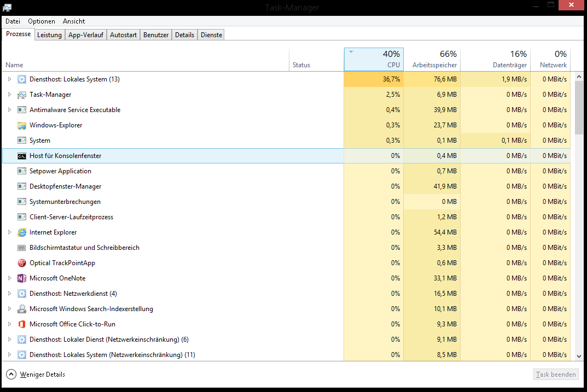Click the Systemunterbrechungen icon

pos(22,202)
